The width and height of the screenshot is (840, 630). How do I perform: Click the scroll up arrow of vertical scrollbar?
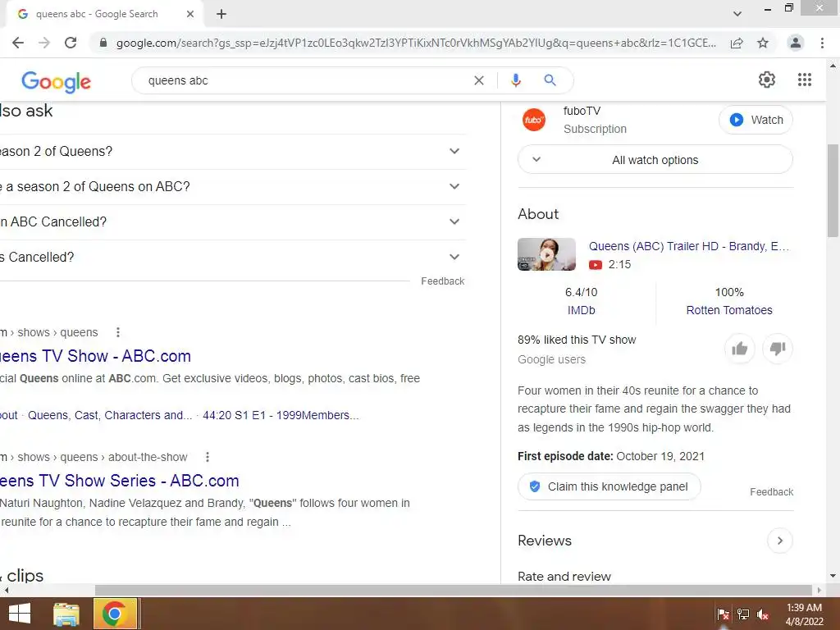(x=833, y=66)
